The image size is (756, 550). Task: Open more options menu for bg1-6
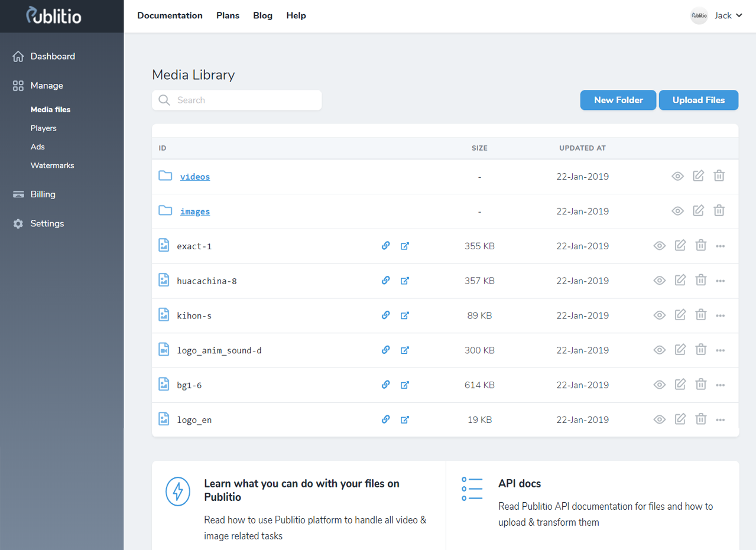tap(720, 385)
